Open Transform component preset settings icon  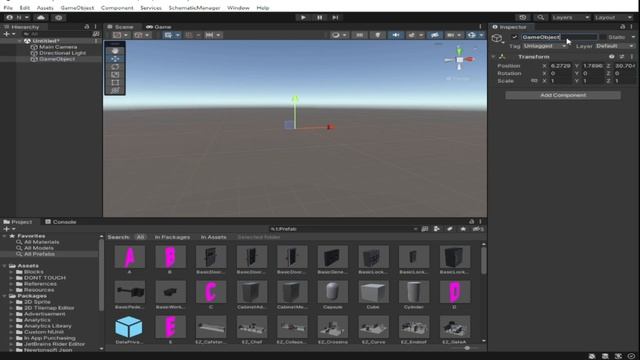coord(622,57)
